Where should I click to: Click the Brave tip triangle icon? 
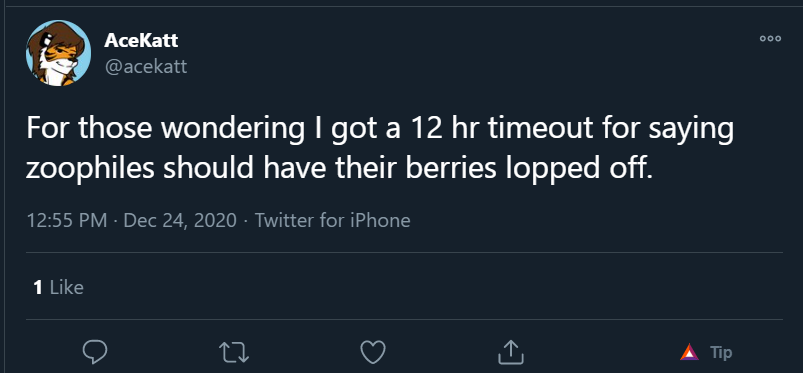pyautogui.click(x=689, y=353)
